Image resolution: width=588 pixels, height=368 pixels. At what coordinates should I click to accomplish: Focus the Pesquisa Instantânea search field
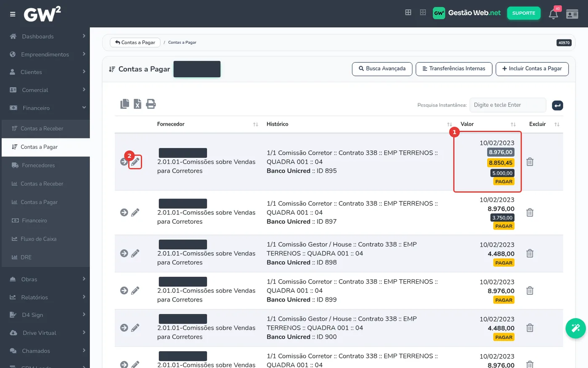507,105
